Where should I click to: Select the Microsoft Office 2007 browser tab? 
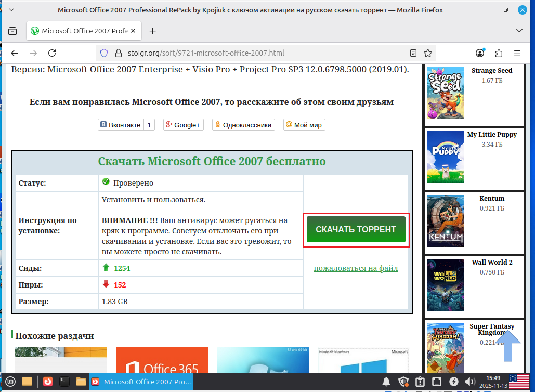[84, 31]
